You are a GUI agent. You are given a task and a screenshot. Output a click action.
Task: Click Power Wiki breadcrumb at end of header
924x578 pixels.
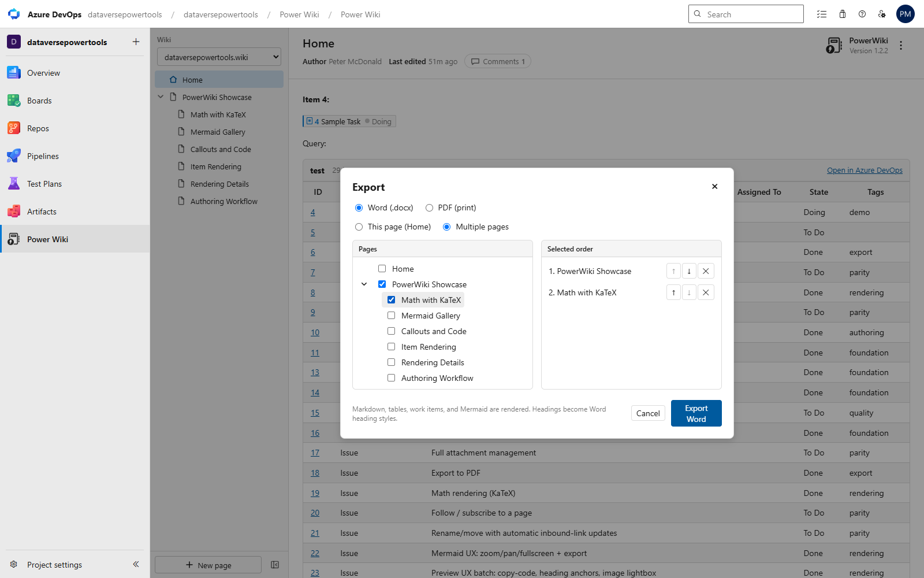click(360, 14)
